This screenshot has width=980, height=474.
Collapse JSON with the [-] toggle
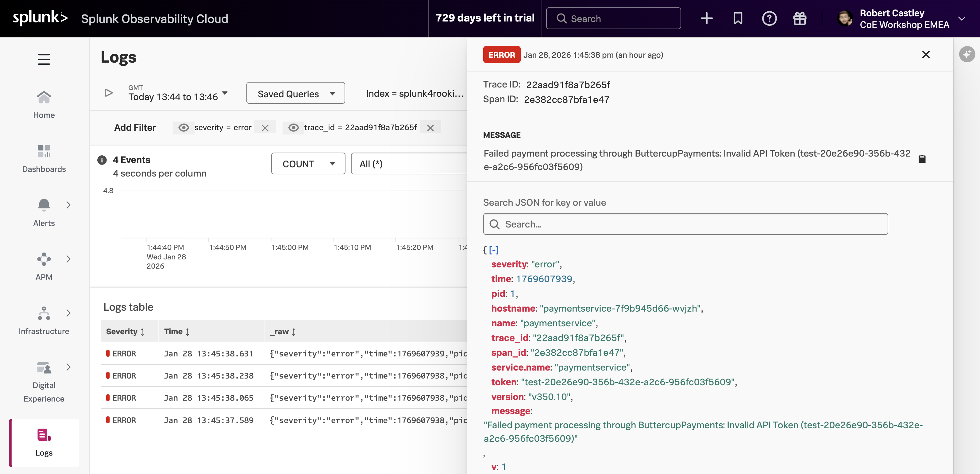click(x=494, y=250)
